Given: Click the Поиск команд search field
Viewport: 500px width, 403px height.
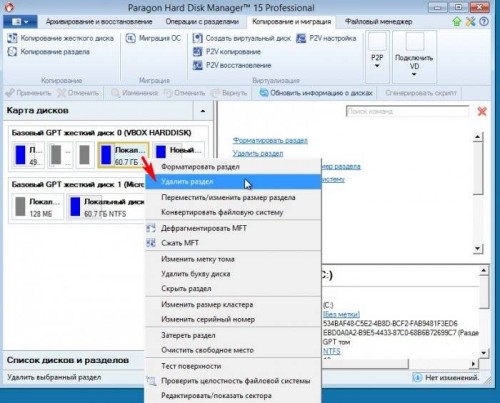Looking at the screenshot, I should pos(407,111).
